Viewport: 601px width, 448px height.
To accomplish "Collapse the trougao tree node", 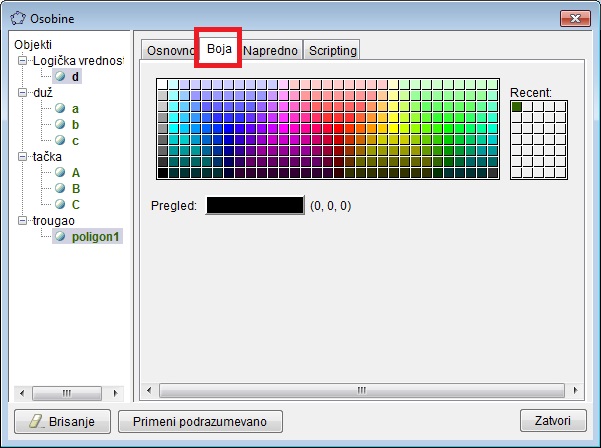I will point(23,220).
